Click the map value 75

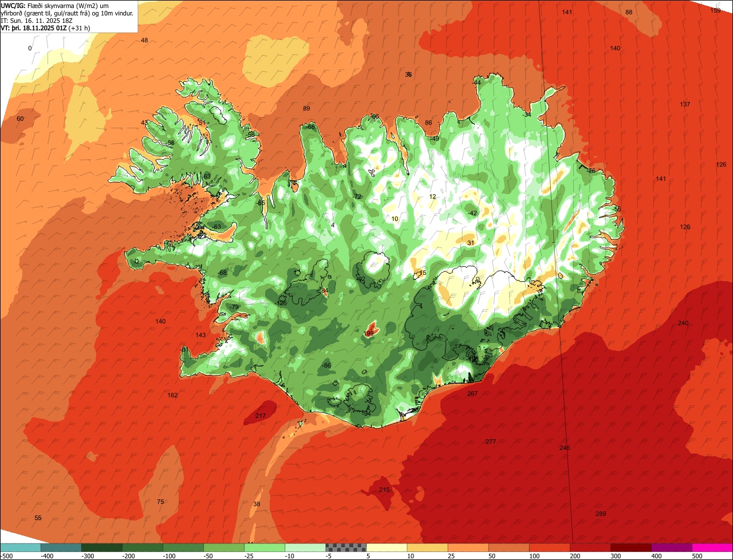pyautogui.click(x=160, y=502)
